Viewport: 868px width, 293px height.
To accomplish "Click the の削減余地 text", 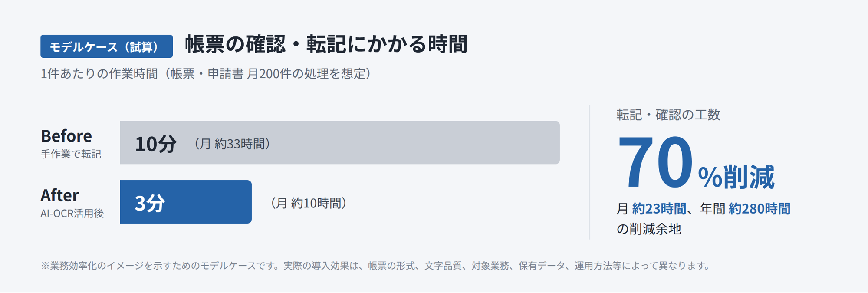I will click(x=649, y=229).
